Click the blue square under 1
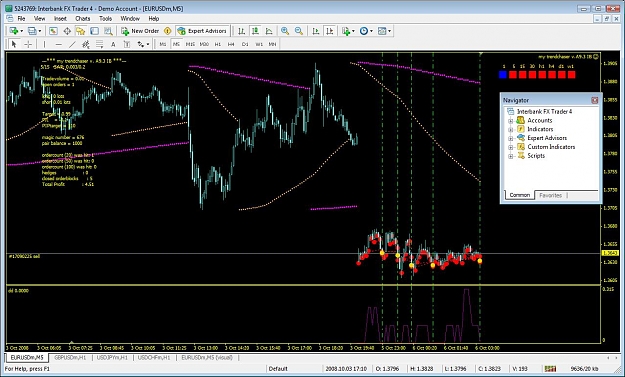The width and height of the screenshot is (625, 377). coord(503,75)
